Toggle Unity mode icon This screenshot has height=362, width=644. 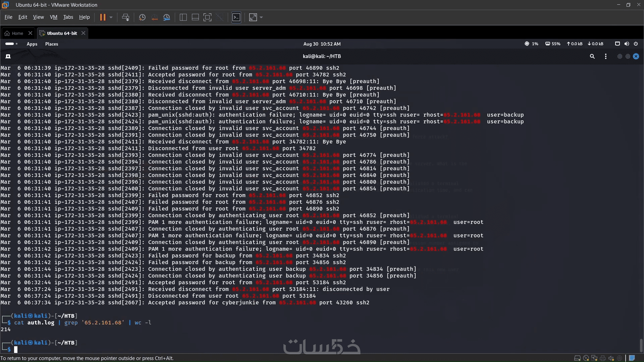point(220,17)
